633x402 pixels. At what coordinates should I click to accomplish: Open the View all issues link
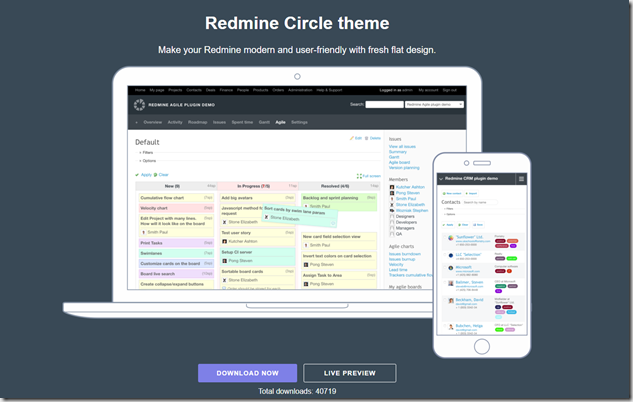click(402, 147)
